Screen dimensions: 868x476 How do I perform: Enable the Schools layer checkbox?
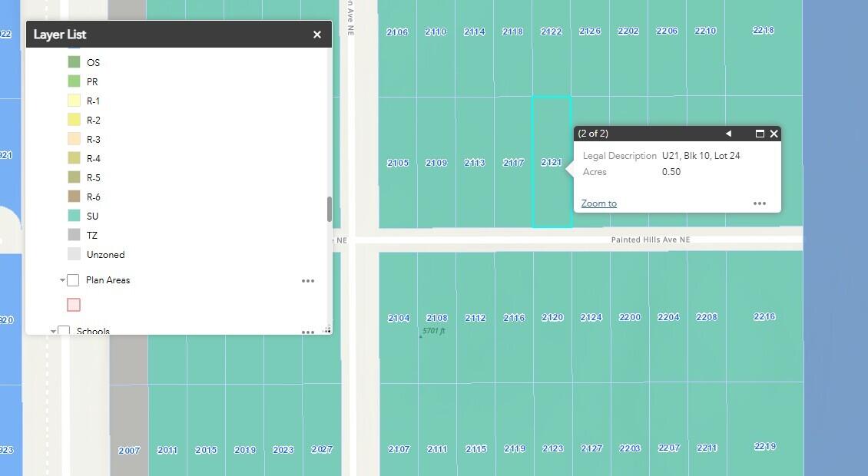click(64, 330)
